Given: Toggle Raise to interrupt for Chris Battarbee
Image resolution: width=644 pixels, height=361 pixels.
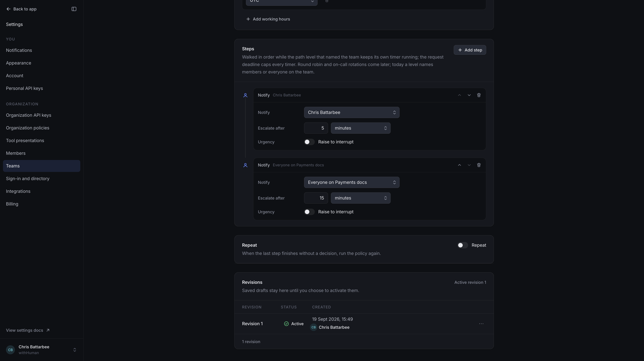Looking at the screenshot, I should tap(309, 142).
